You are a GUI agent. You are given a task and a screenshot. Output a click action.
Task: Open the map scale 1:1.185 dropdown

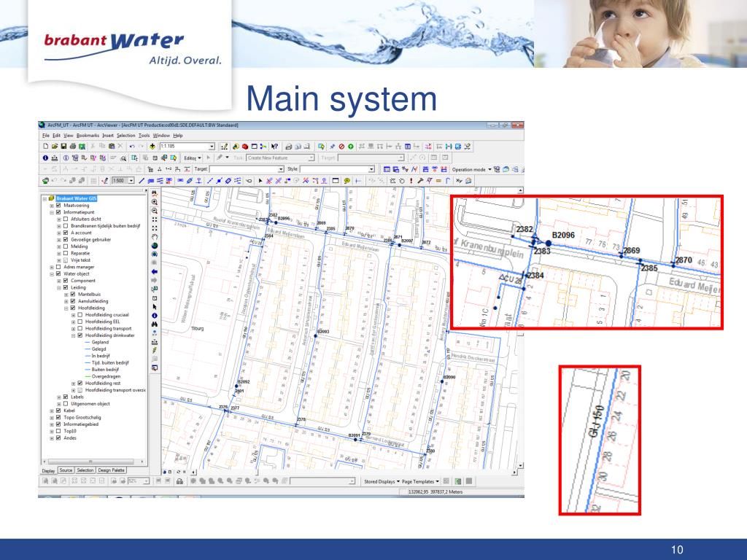click(x=212, y=146)
